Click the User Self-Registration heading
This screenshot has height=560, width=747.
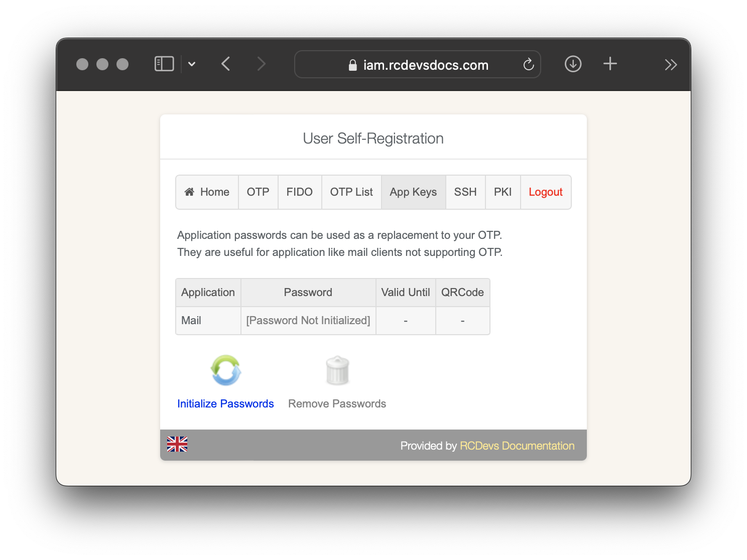(x=374, y=138)
